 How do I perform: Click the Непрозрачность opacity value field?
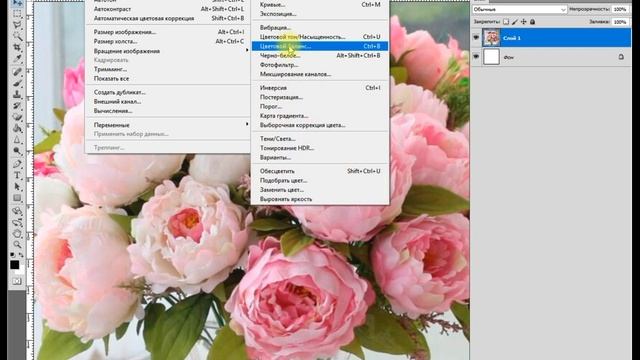click(620, 9)
